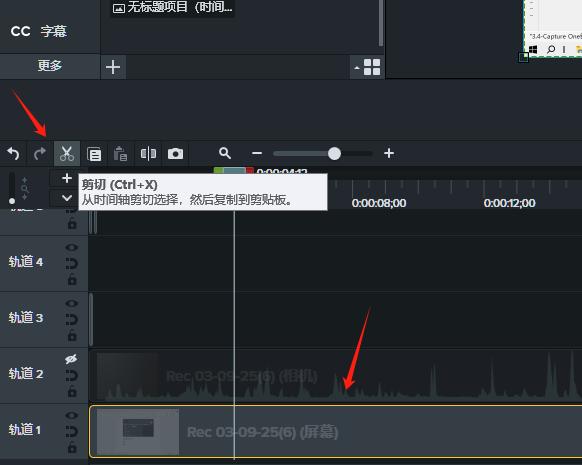
Task: Click the Split clip icon
Action: (148, 153)
